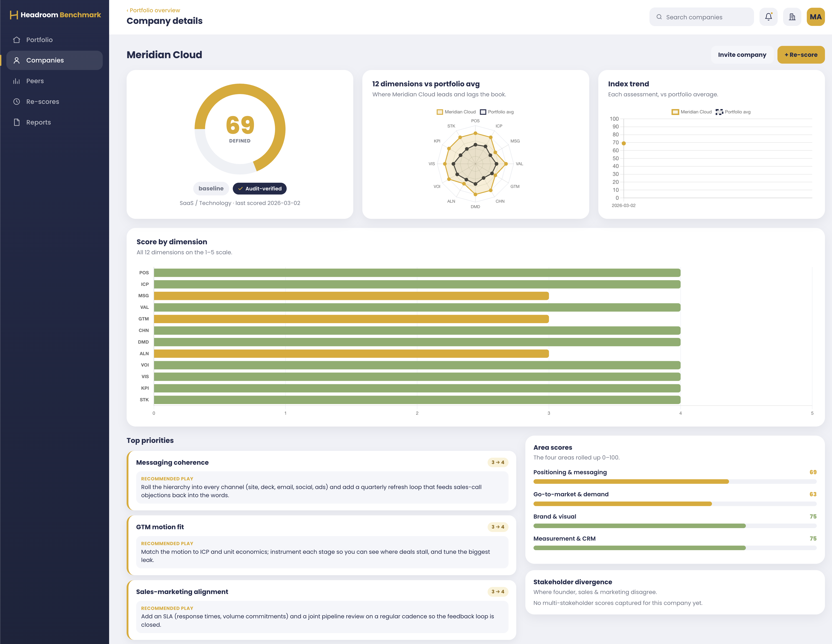
Task: Click the Index trend data point near 70
Action: coord(624,143)
